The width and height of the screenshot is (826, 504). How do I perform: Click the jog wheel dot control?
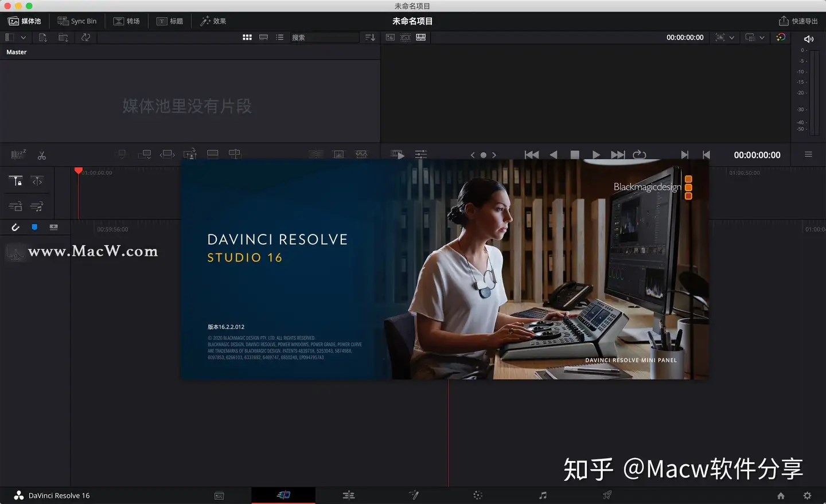484,155
